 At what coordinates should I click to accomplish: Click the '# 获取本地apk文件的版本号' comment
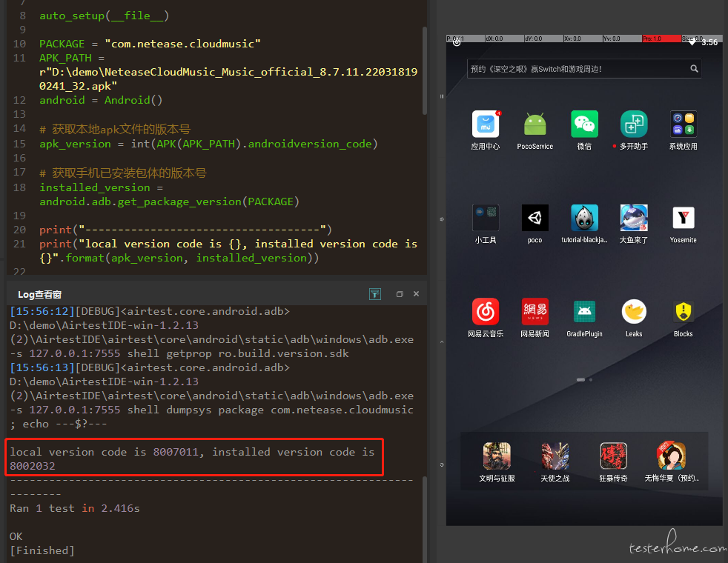[115, 130]
